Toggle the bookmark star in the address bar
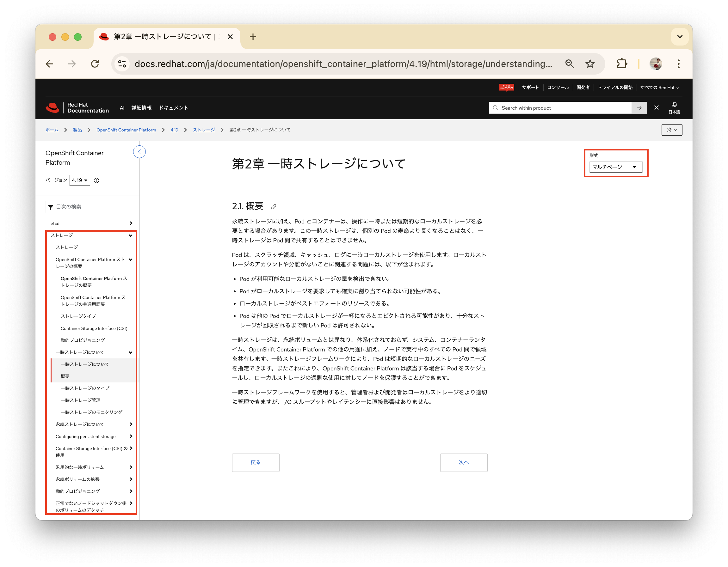This screenshot has height=567, width=728. pos(590,64)
